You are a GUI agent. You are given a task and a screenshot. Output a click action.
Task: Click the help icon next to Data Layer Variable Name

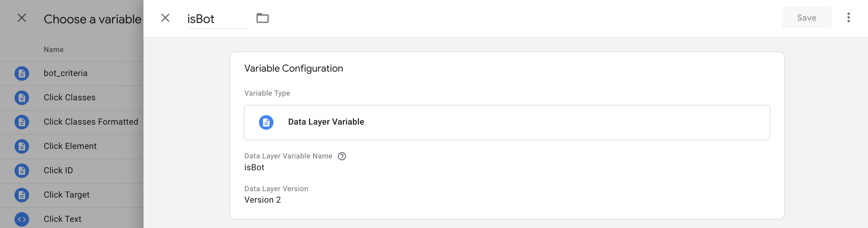(x=342, y=156)
